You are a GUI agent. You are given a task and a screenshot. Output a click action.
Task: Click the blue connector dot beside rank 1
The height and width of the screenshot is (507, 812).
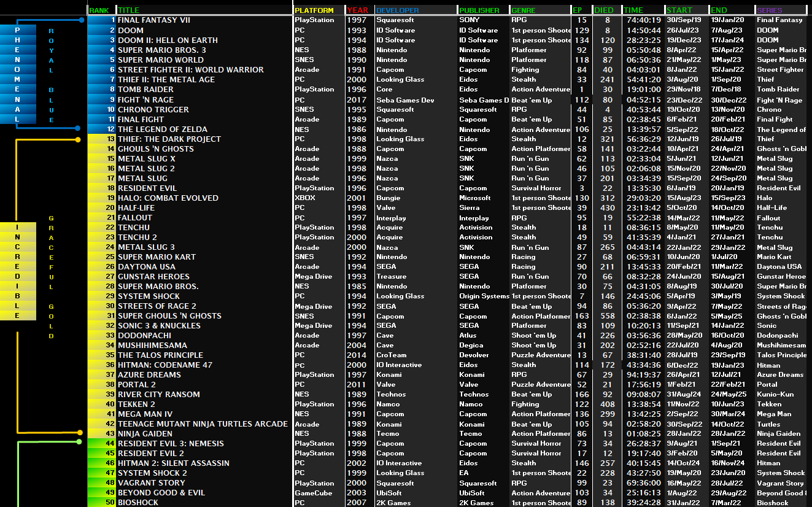(x=82, y=20)
